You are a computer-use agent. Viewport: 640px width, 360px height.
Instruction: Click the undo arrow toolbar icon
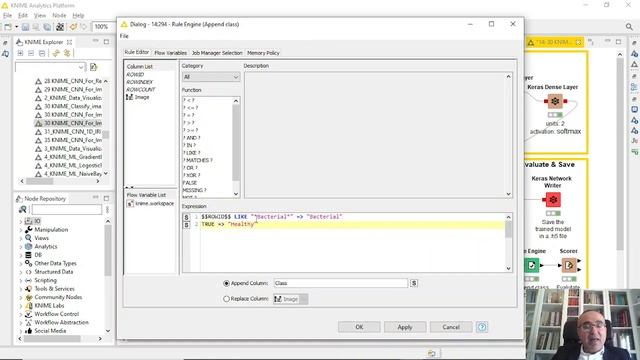tap(73, 27)
